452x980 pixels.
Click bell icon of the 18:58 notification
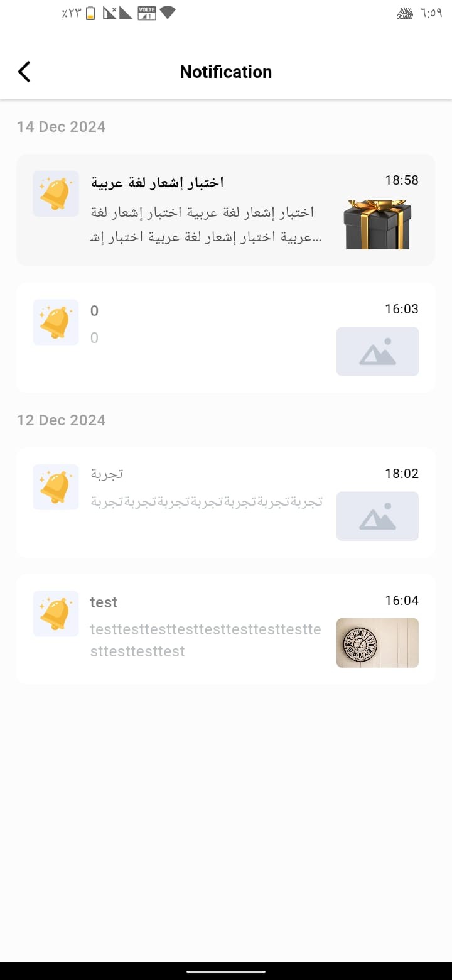tap(56, 193)
